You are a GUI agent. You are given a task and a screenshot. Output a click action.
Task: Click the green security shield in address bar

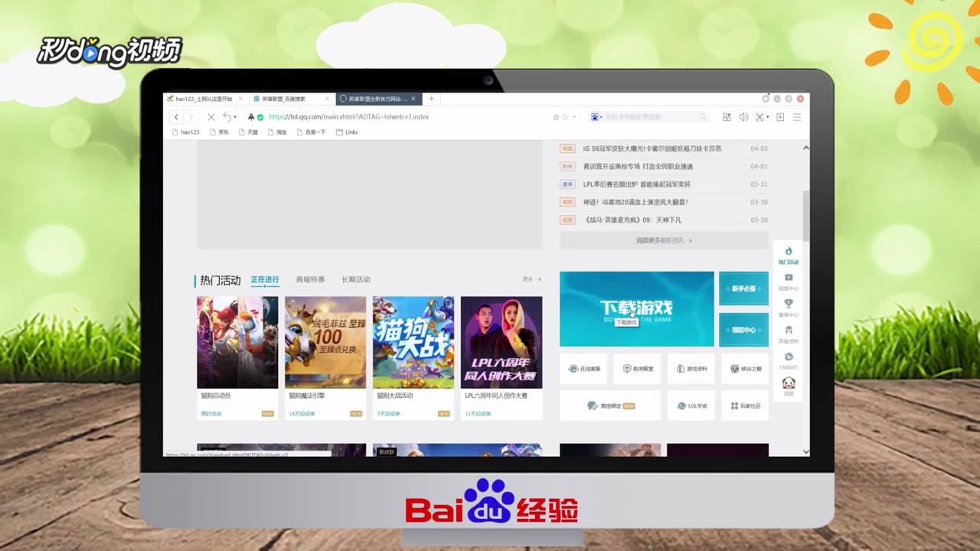coord(260,117)
